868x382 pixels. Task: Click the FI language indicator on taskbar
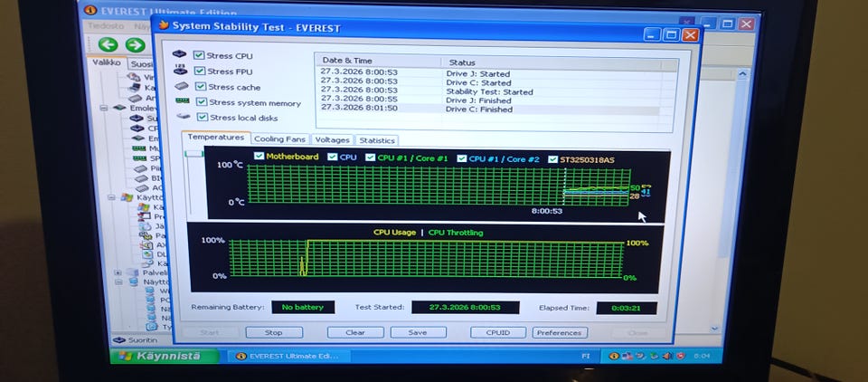point(586,356)
